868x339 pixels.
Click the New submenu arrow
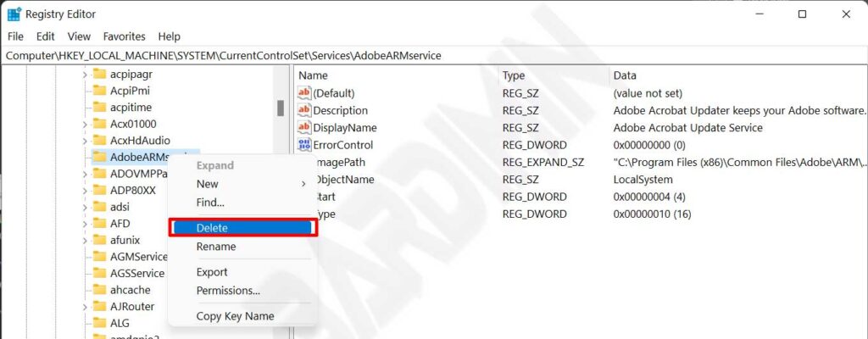pos(303,184)
